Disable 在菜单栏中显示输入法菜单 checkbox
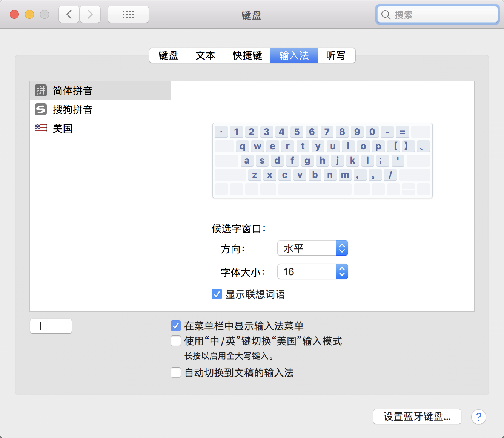Viewport: 504px width, 438px height. [176, 326]
